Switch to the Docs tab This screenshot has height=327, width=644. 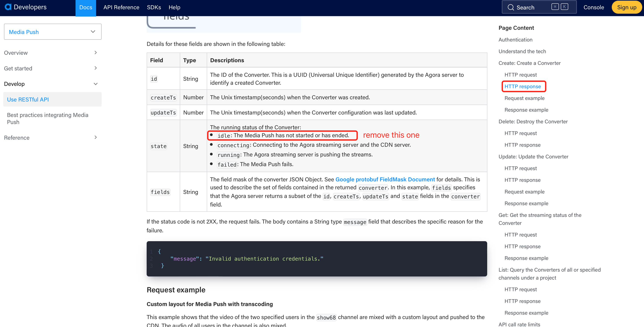click(x=86, y=7)
